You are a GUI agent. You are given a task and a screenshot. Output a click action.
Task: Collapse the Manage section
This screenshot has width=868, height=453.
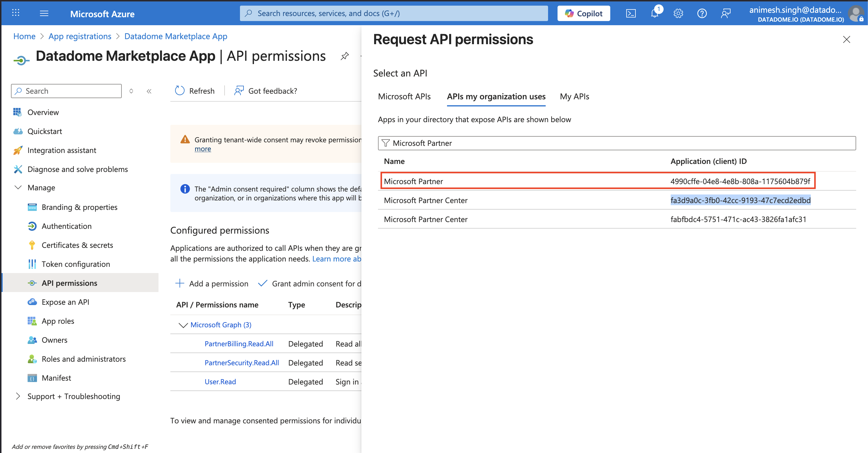click(x=18, y=188)
